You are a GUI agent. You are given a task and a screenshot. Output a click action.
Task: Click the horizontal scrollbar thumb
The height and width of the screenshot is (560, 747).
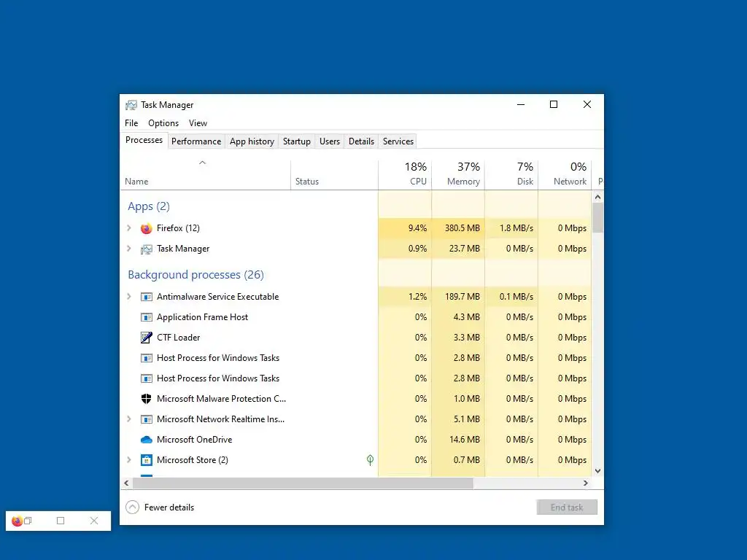303,483
